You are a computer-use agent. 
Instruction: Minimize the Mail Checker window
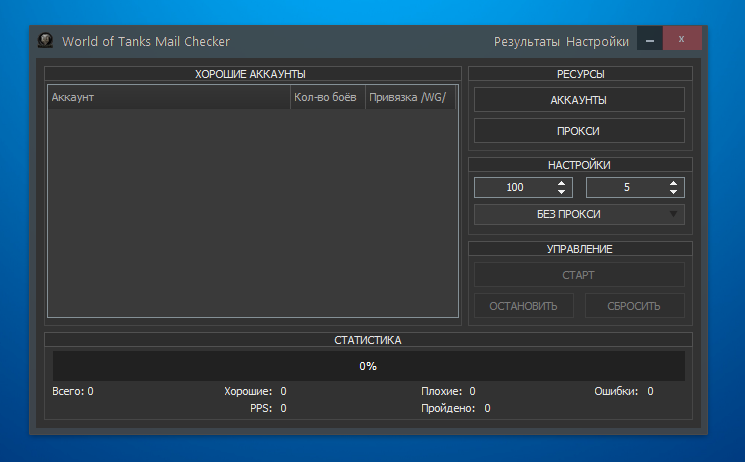coord(650,40)
